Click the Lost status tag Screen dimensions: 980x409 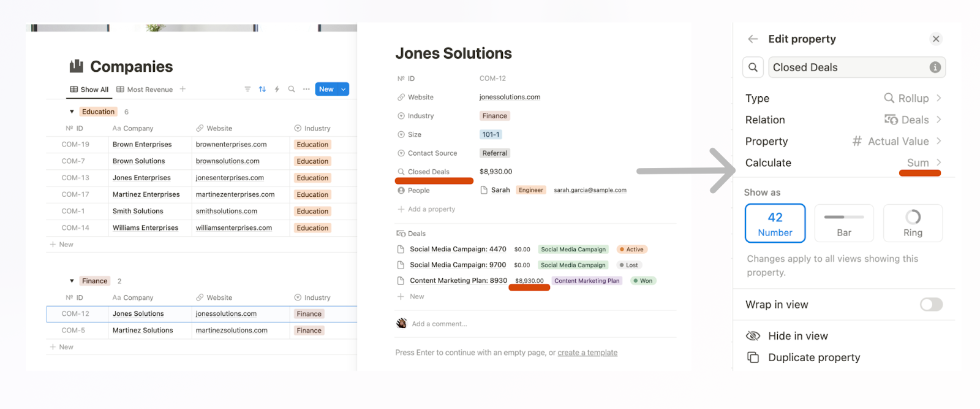tap(628, 265)
